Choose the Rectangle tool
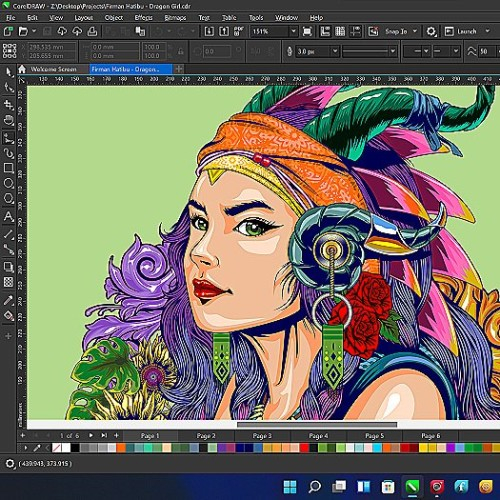Viewport: 500px width, 500px height. (x=9, y=168)
